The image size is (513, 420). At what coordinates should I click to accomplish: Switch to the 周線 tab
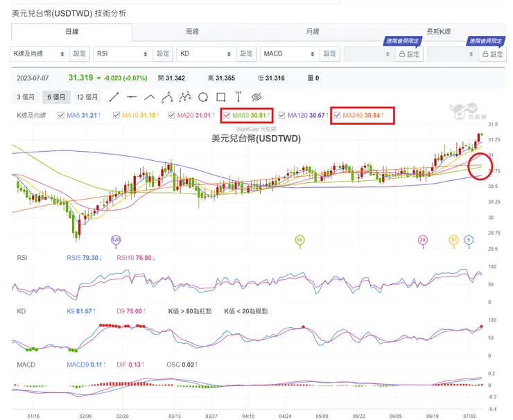[x=193, y=32]
